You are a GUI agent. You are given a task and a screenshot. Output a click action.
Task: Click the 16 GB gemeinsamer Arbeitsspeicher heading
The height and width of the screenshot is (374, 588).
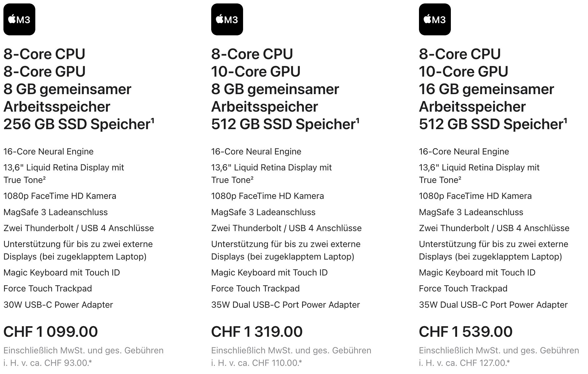[486, 98]
